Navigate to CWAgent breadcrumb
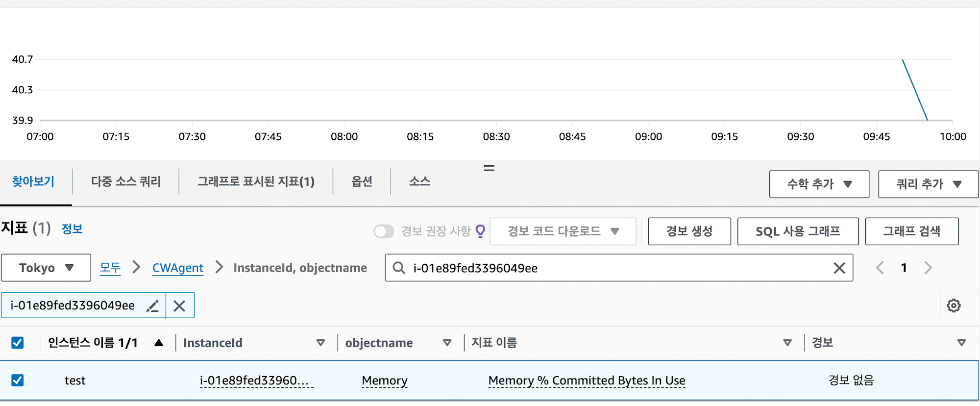This screenshot has height=406, width=980. click(178, 268)
